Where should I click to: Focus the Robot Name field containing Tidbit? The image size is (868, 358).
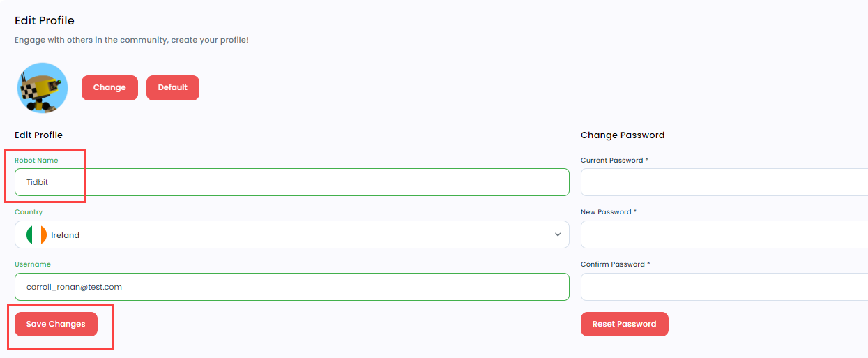click(292, 182)
